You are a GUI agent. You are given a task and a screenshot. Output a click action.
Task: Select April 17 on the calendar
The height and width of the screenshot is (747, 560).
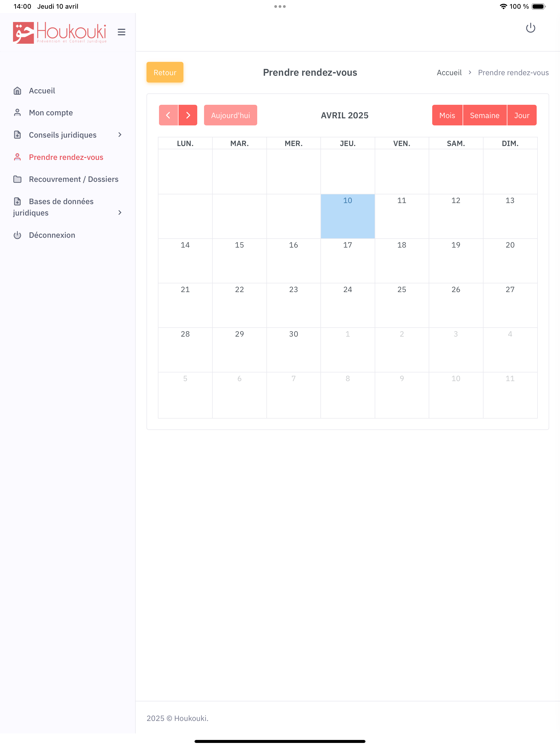(348, 261)
